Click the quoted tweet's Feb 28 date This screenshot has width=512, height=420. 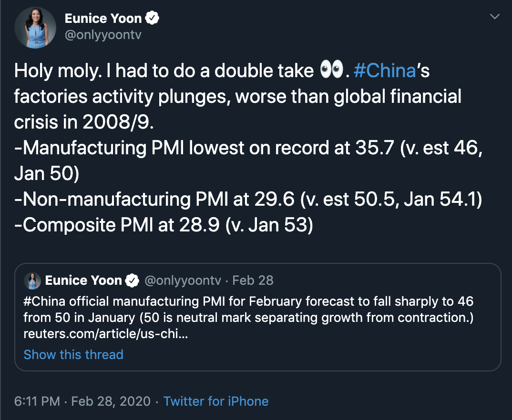click(253, 280)
